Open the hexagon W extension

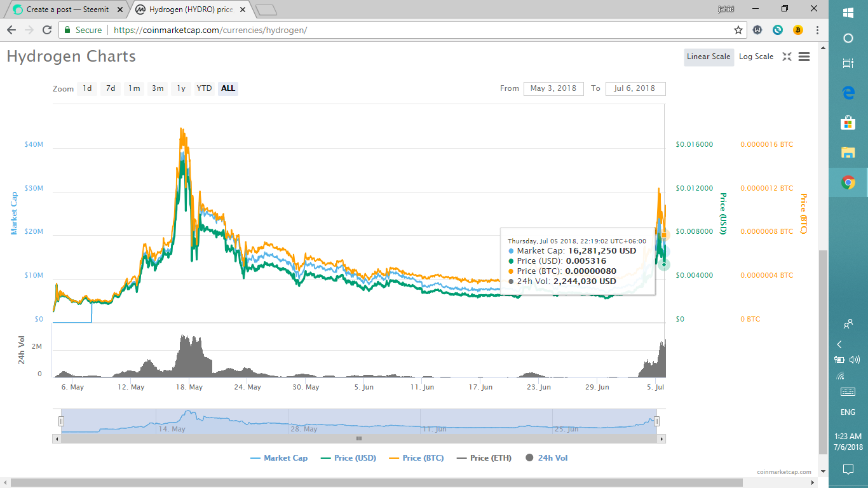click(x=757, y=30)
